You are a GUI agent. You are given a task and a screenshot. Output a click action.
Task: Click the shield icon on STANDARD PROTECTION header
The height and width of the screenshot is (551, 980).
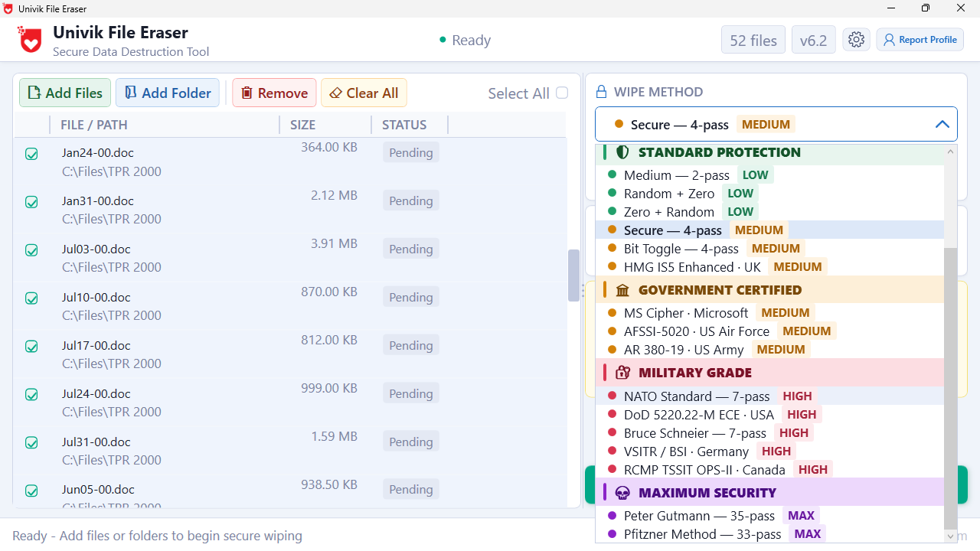[x=621, y=152]
